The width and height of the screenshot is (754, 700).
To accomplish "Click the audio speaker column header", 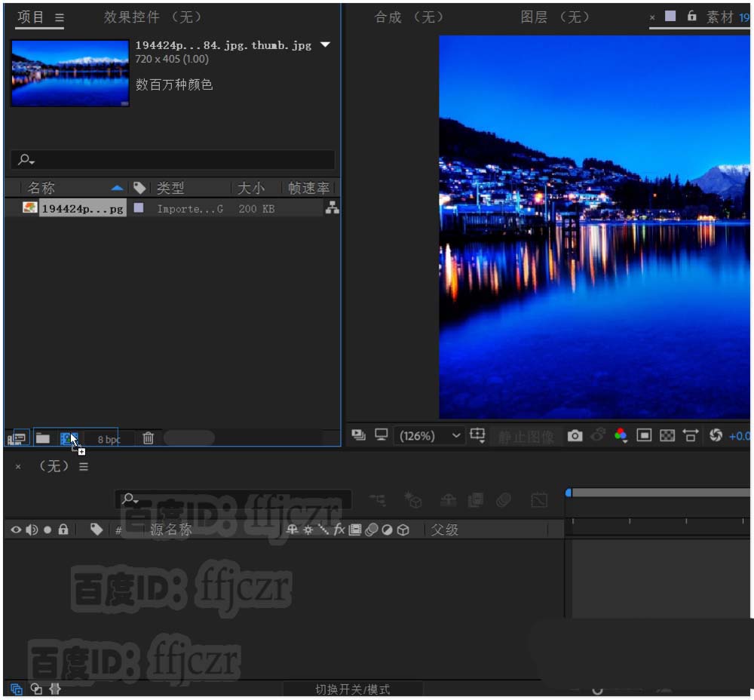I will pyautogui.click(x=32, y=530).
